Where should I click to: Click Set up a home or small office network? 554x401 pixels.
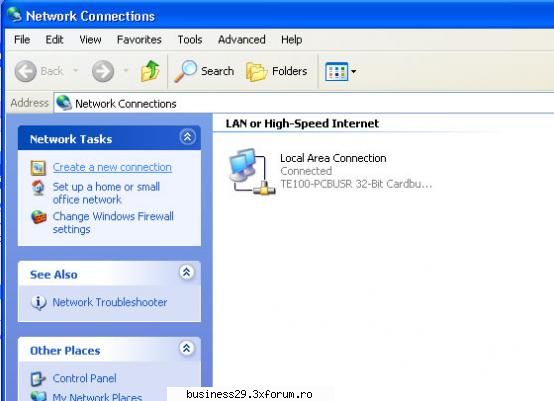[x=106, y=193]
